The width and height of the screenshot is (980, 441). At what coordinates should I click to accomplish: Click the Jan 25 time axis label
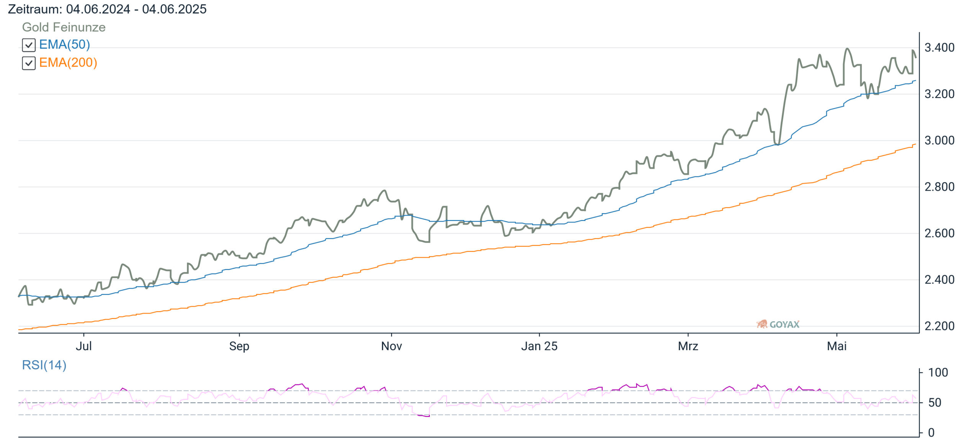[x=539, y=346]
